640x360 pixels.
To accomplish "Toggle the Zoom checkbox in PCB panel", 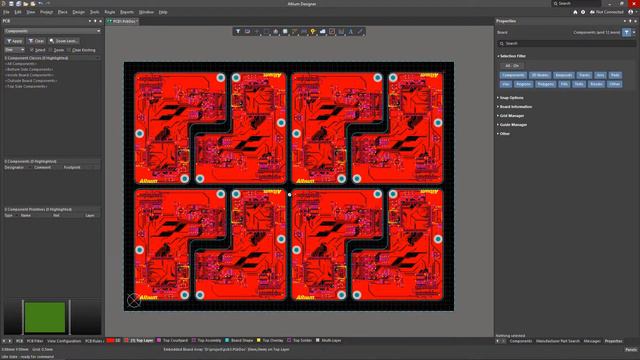I will tap(51, 50).
